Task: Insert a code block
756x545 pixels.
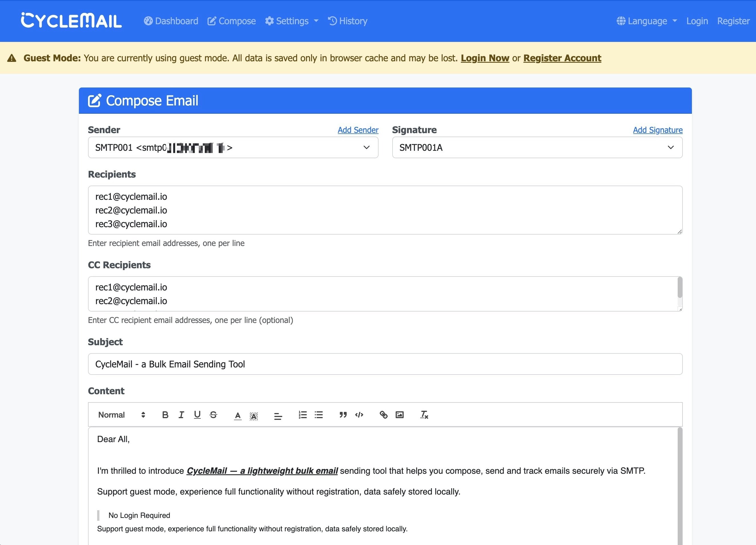Action: (359, 414)
